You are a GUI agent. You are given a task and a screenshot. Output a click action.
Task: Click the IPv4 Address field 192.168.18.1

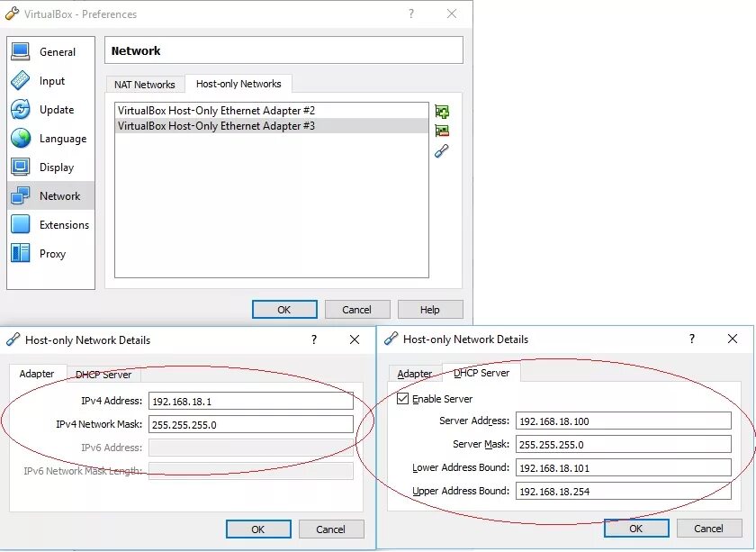tap(251, 401)
